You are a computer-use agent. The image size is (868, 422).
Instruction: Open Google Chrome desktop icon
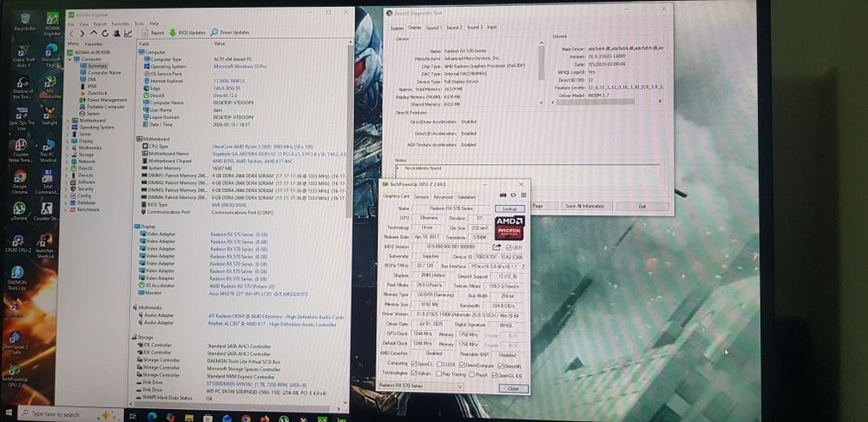20,181
